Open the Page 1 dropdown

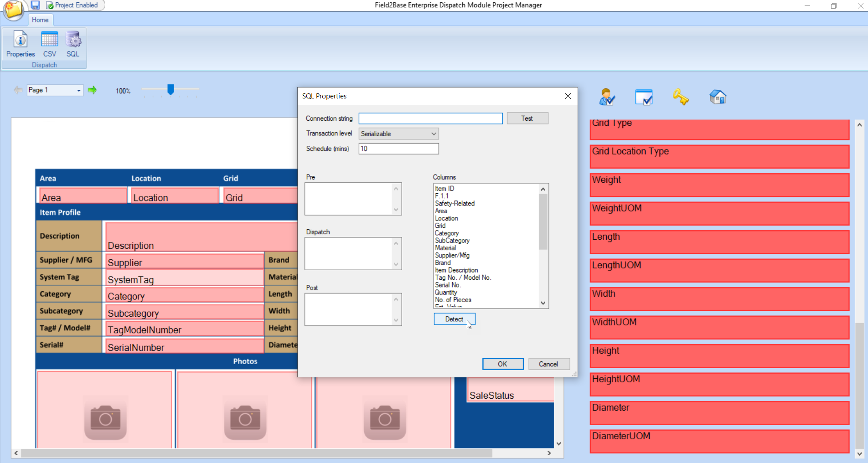79,90
